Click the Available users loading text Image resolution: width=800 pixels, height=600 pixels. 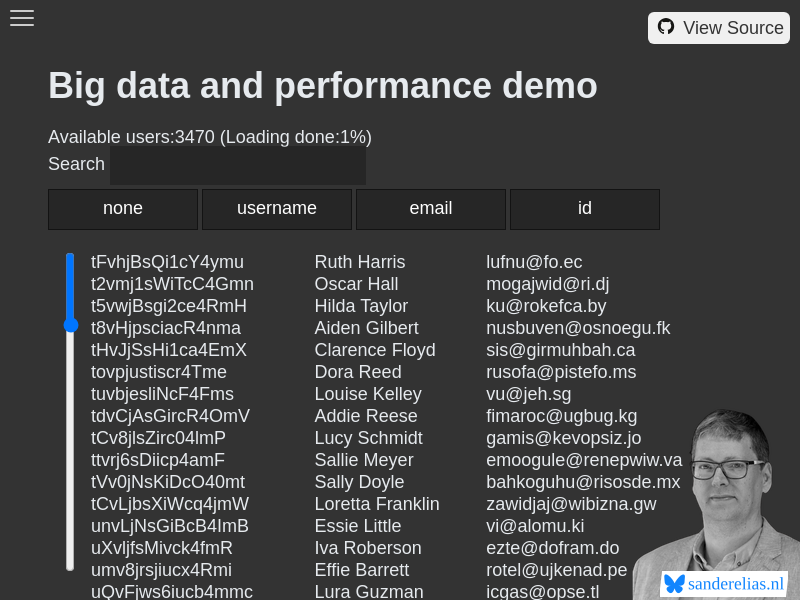point(209,137)
